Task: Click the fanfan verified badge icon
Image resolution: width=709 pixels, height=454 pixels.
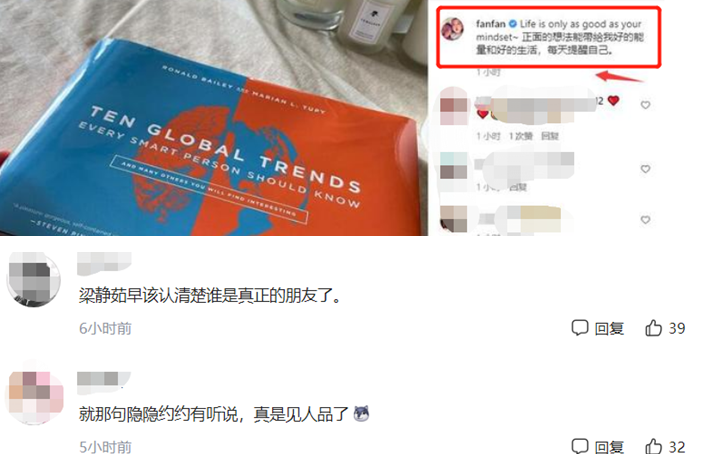Action: [513, 24]
